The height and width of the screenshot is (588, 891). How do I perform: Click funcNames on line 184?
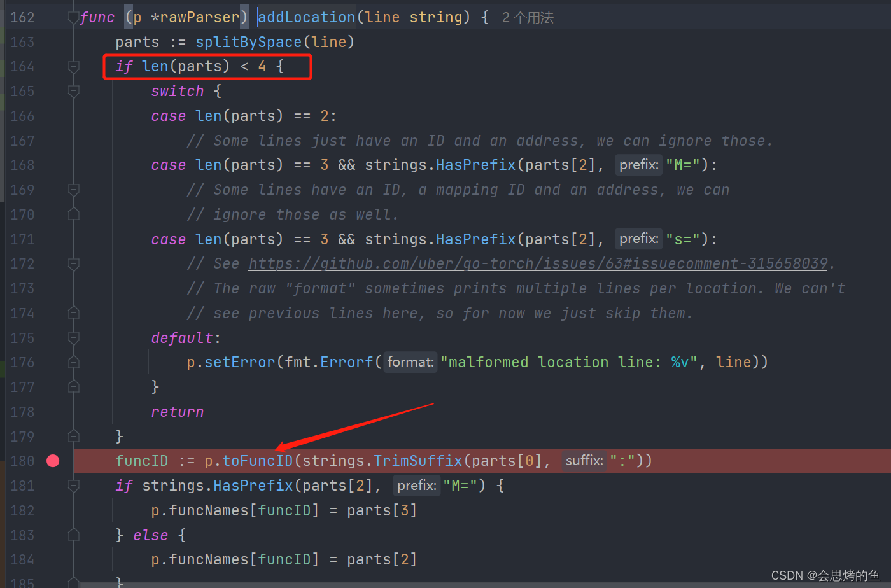tap(209, 559)
